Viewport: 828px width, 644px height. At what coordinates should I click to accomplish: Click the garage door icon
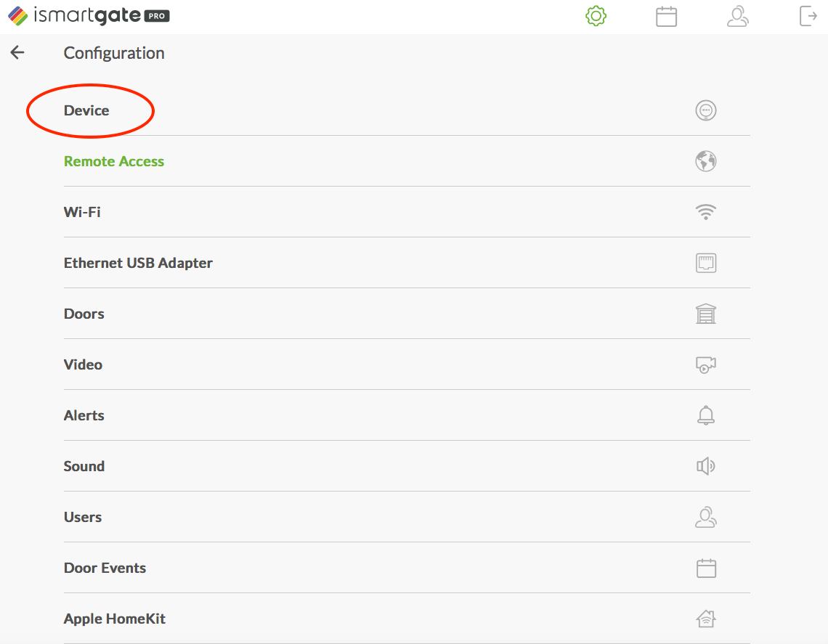tap(705, 314)
